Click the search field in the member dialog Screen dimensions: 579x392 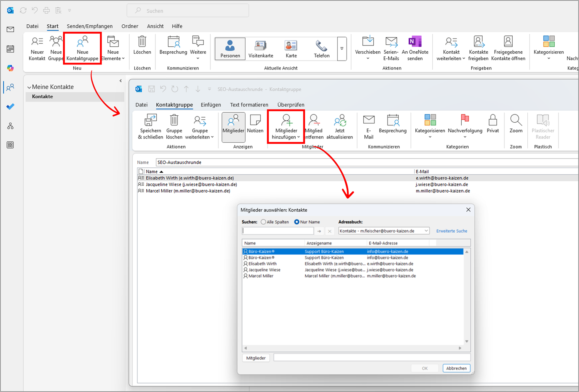[278, 231]
